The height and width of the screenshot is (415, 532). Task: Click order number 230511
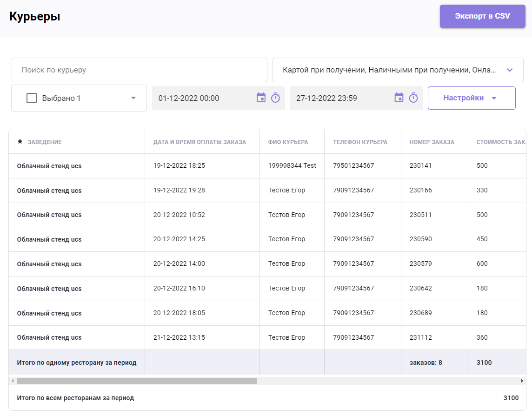point(420,215)
